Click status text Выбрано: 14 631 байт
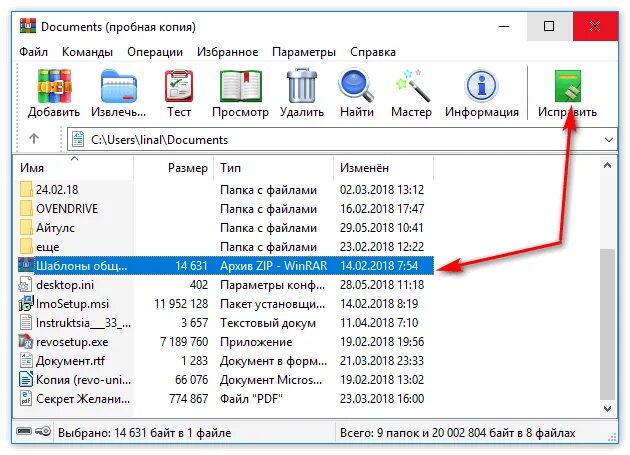 144,432
